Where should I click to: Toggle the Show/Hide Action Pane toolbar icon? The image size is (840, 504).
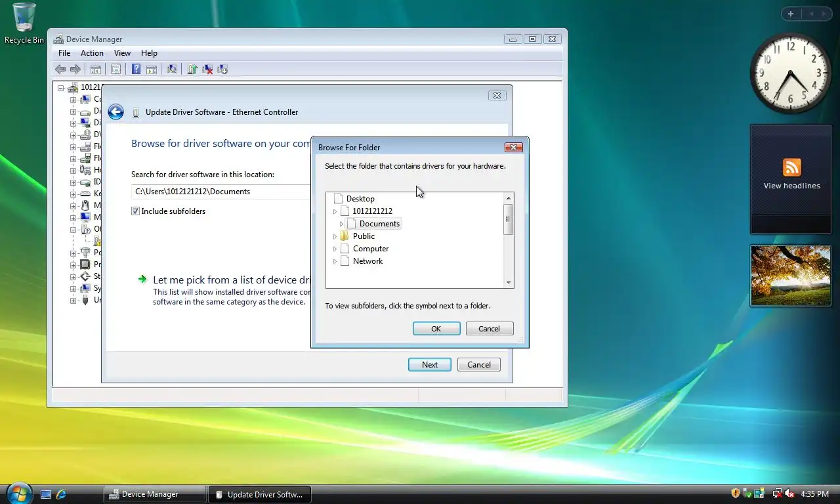point(151,69)
